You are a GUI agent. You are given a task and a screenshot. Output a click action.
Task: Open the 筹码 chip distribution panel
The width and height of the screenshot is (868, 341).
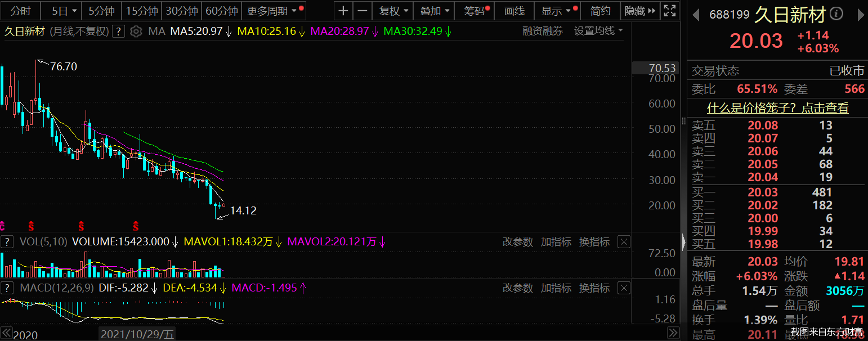473,10
